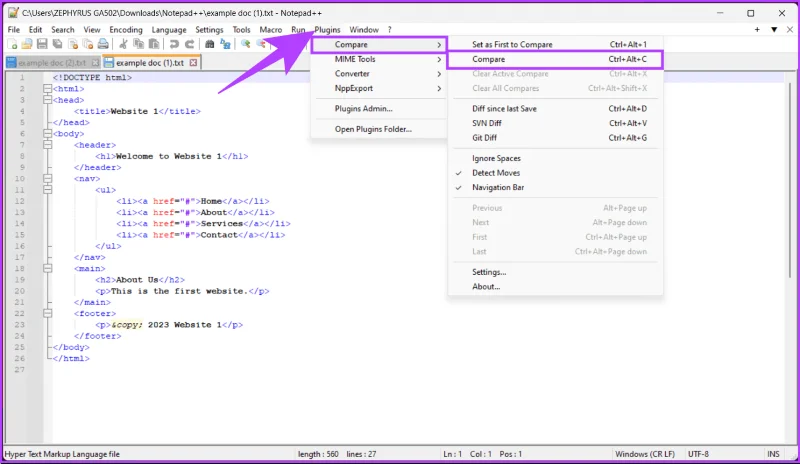Screen dimensions: 800x464
Task: Uncheck the Navigation Bar option
Action: click(555, 187)
